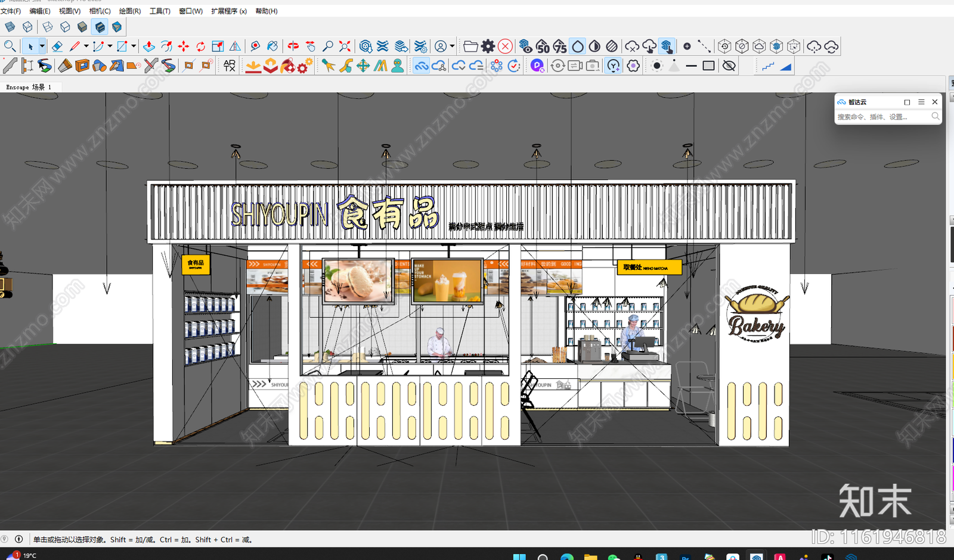Open the 帮助(H) menu
954x560 pixels.
[x=267, y=11]
